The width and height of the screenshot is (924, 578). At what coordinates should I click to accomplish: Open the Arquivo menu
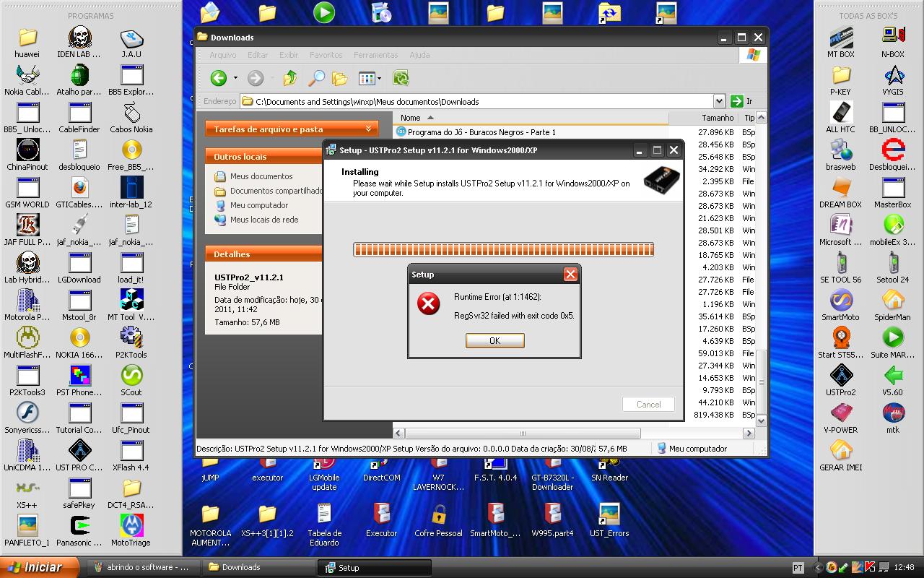pos(223,55)
